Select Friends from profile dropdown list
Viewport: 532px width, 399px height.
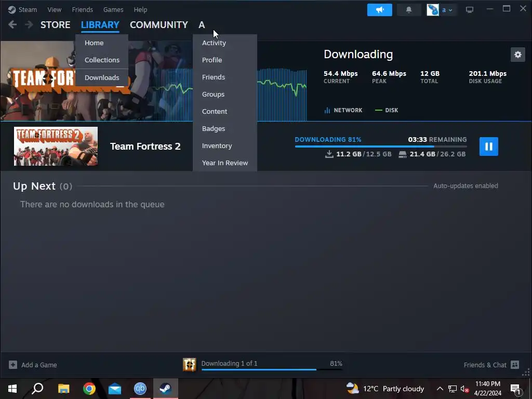pyautogui.click(x=224, y=77)
